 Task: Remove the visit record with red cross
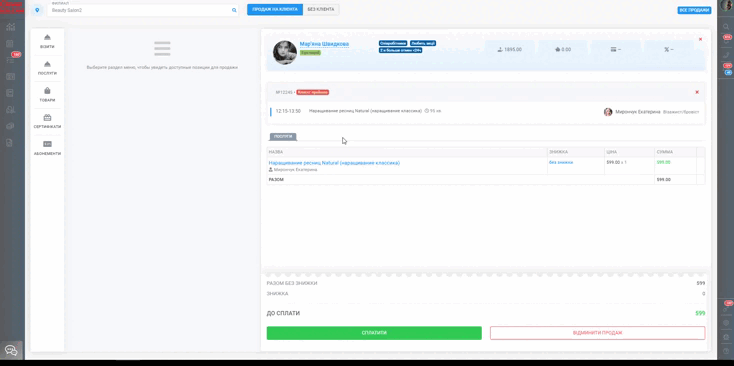pos(697,92)
